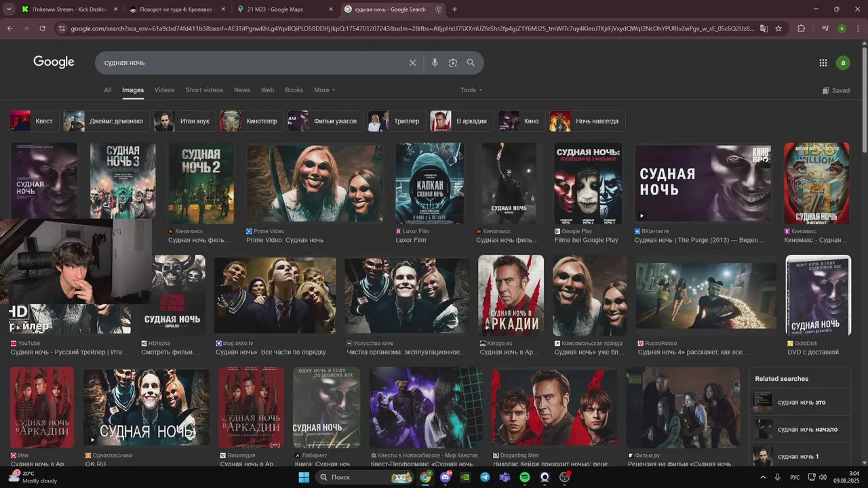Open the weather widget showing 20°C

click(33, 477)
